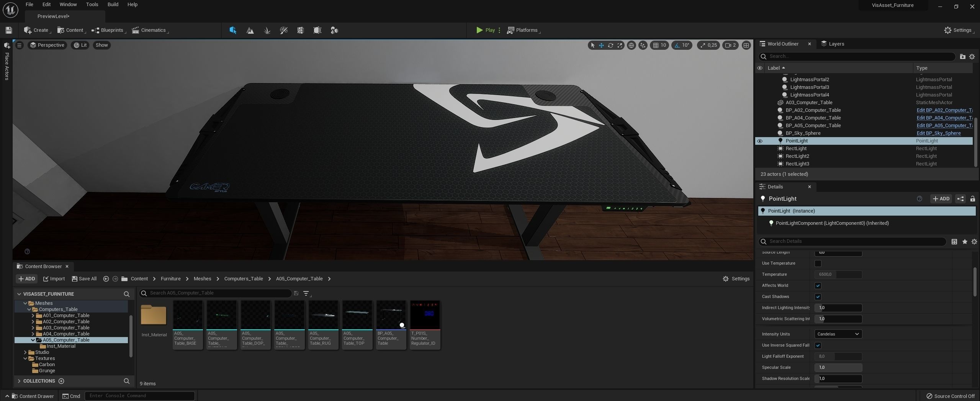Add a new collection plus icon
This screenshot has width=980, height=401.
pos(61,381)
